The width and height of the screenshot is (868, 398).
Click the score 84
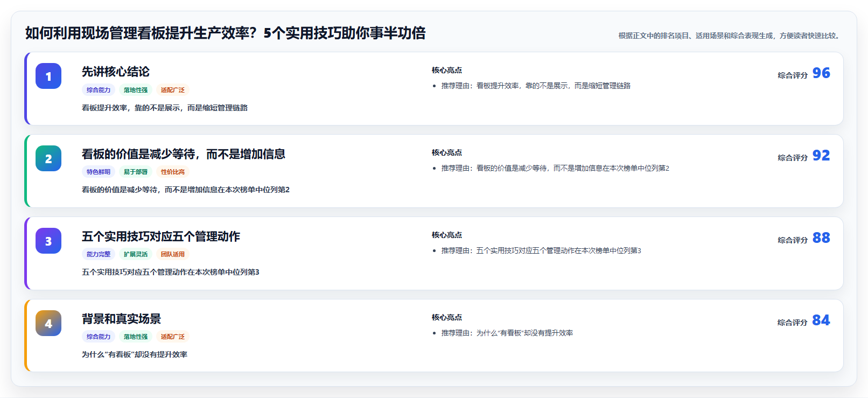tap(821, 320)
